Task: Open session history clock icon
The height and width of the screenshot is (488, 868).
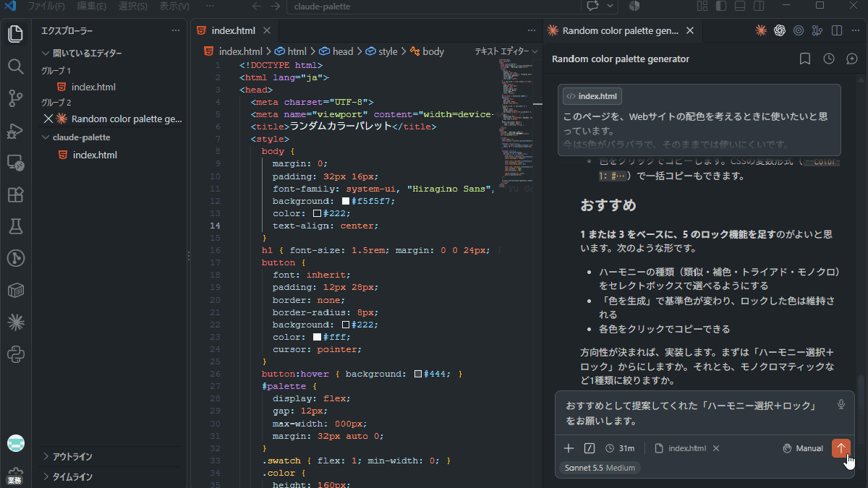Action: coord(829,59)
